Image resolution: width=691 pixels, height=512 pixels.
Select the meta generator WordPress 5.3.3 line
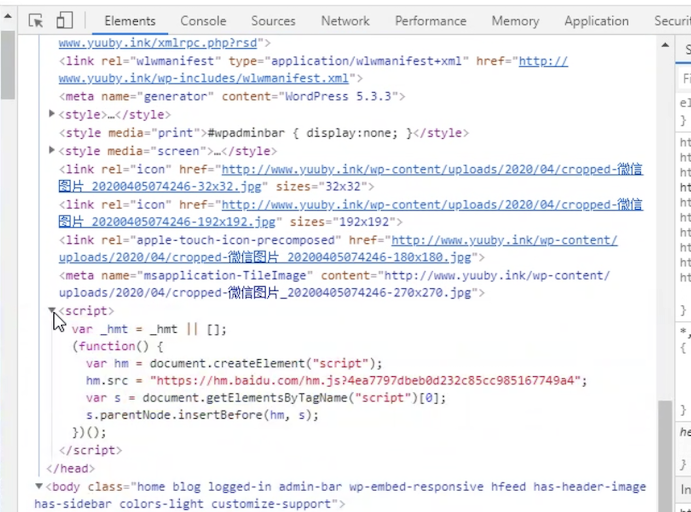point(232,96)
